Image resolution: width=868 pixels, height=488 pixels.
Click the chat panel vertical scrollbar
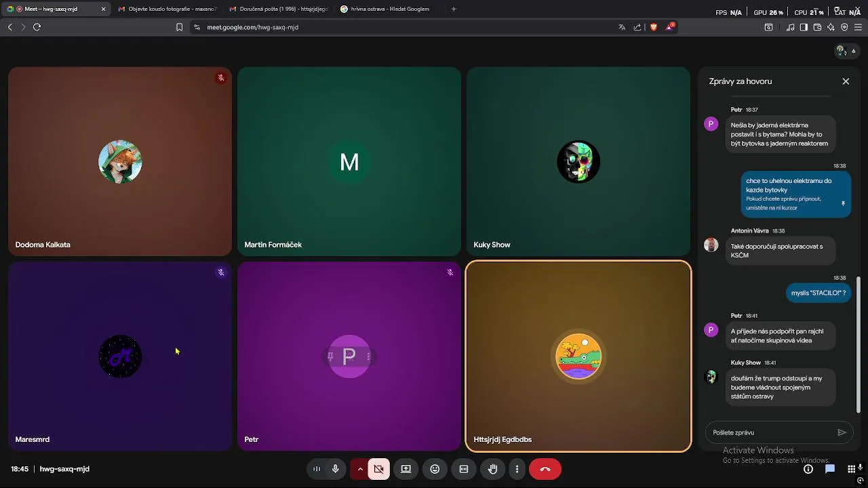[859, 344]
